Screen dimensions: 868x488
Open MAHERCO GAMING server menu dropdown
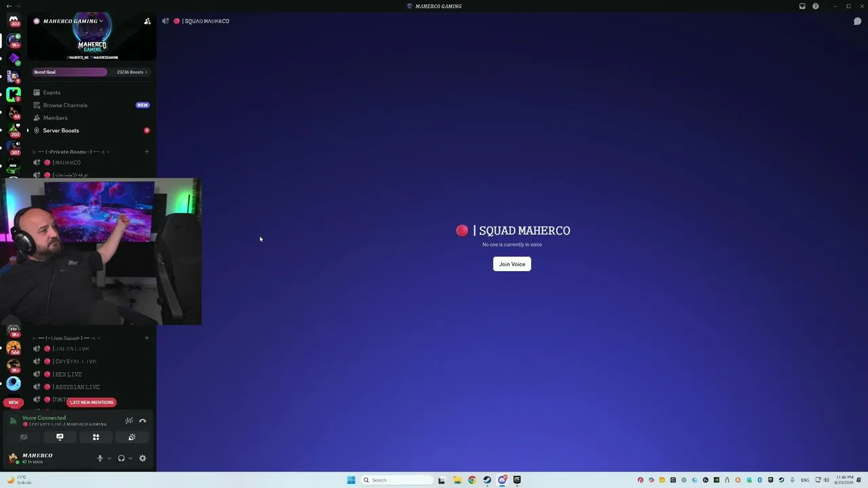[x=73, y=21]
